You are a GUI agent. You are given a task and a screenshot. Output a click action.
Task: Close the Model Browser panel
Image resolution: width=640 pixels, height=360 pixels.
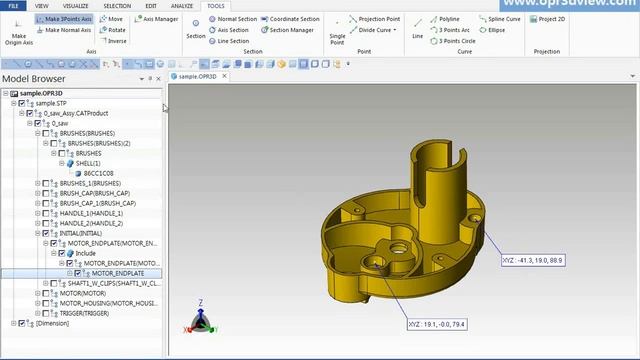(x=159, y=79)
